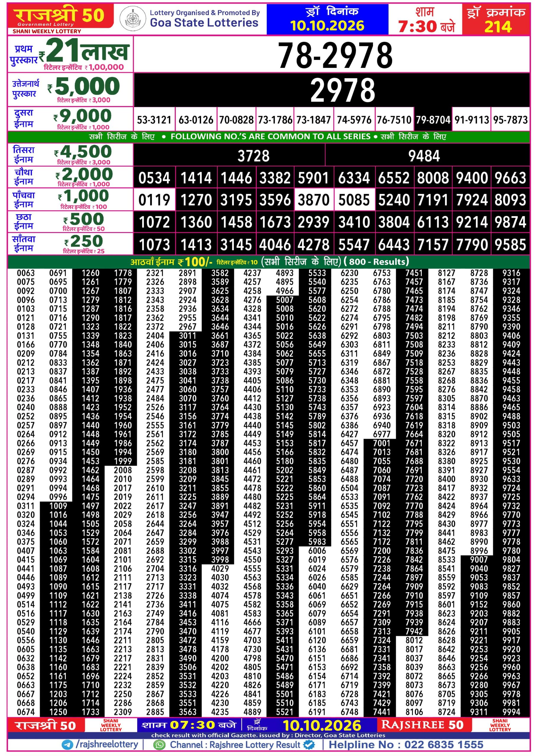Select fifth prize number 0119
Viewport: 535px width, 756px height.
[x=154, y=200]
